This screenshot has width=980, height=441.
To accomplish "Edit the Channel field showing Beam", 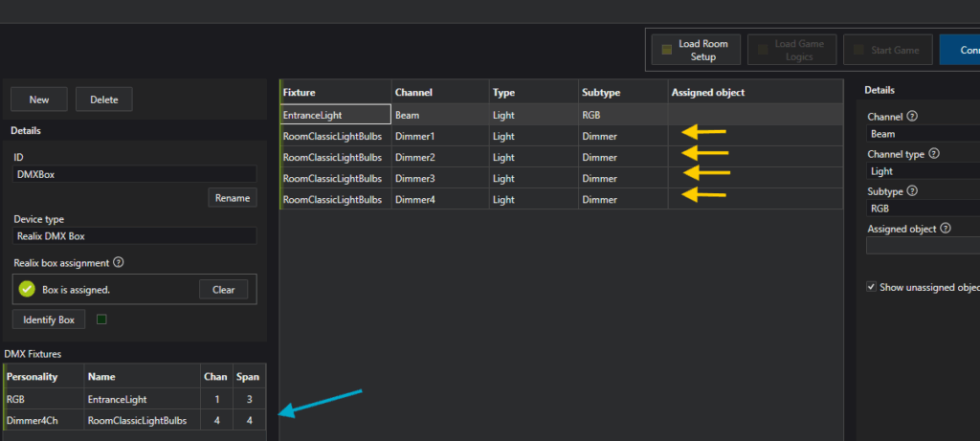I will point(924,134).
